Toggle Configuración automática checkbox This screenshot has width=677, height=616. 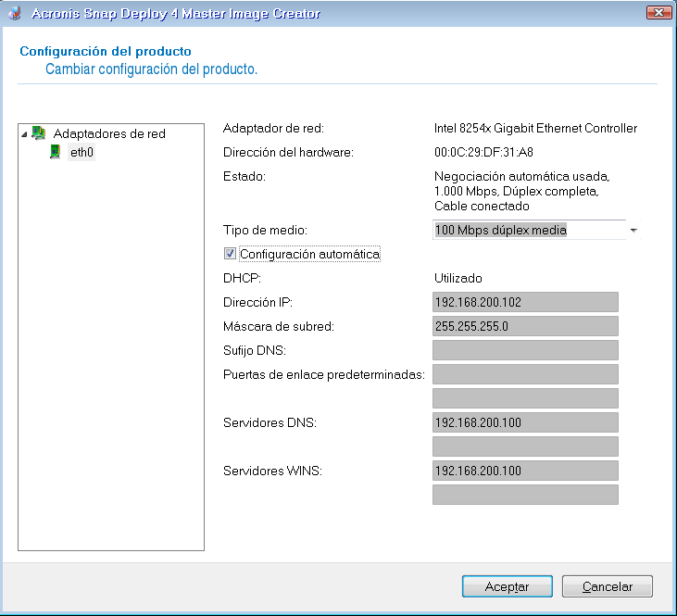pyautogui.click(x=230, y=254)
